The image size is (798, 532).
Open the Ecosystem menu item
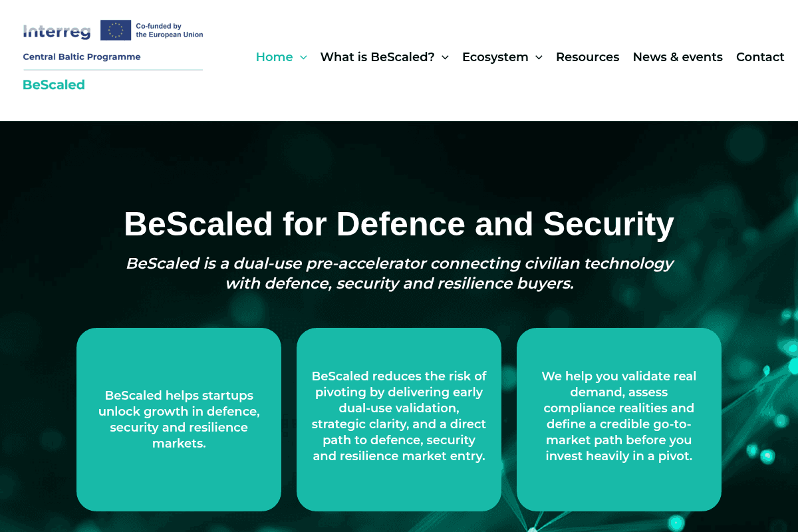pos(495,57)
